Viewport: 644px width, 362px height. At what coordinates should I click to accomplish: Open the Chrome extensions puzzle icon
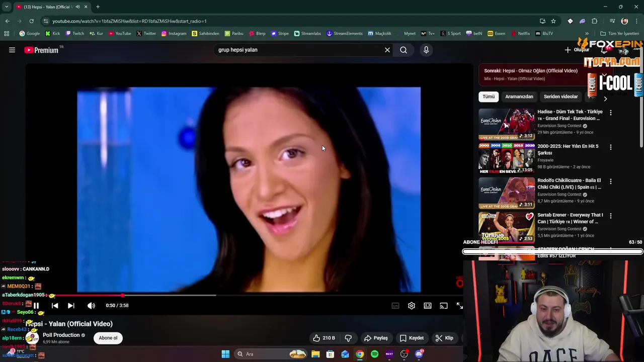tap(594, 21)
